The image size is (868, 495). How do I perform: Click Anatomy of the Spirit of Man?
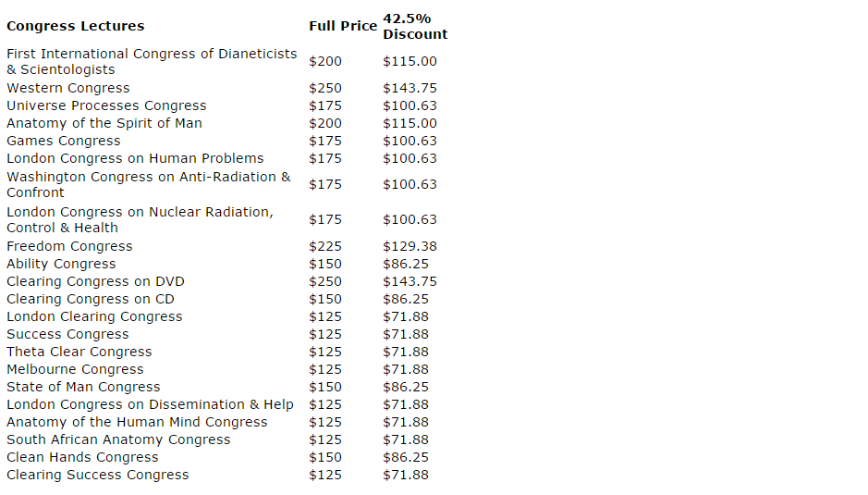[x=104, y=123]
